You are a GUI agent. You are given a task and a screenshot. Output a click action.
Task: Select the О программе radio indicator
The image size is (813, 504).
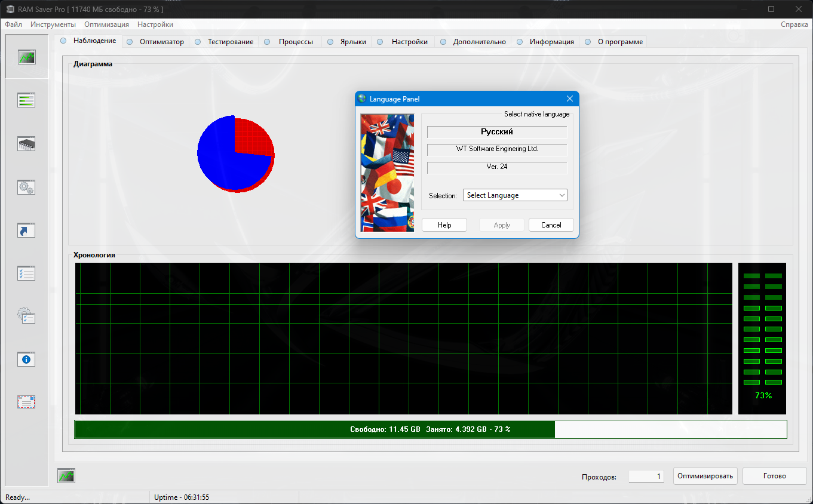[588, 42]
